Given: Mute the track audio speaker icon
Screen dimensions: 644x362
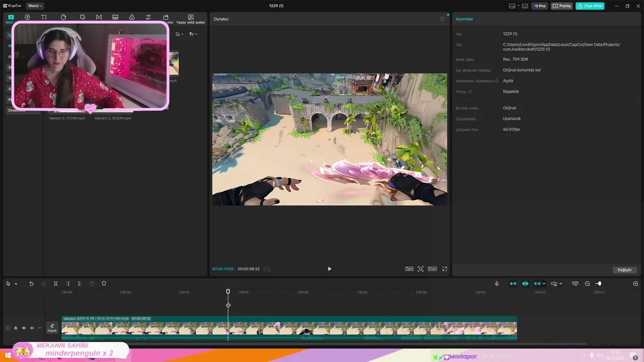Looking at the screenshot, I should pos(32,328).
